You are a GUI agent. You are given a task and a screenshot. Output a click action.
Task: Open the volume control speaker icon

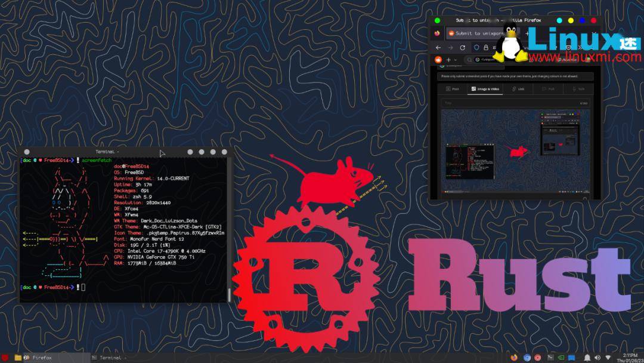[597, 358]
